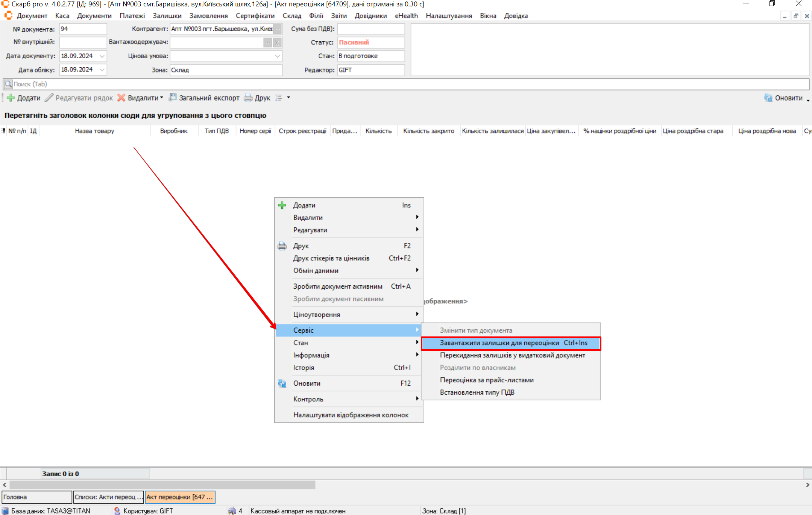The height and width of the screenshot is (515, 812).
Task: Click the X clear button for Вантажоодержувач
Action: pyautogui.click(x=277, y=42)
